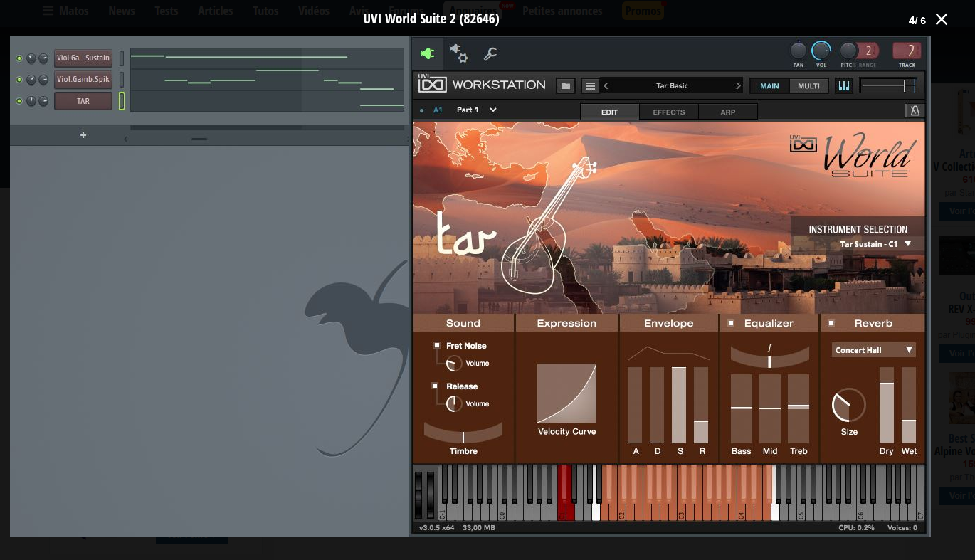Click the Release (R) envelope slider
Viewport: 975px width, 560px height.
coord(701,405)
